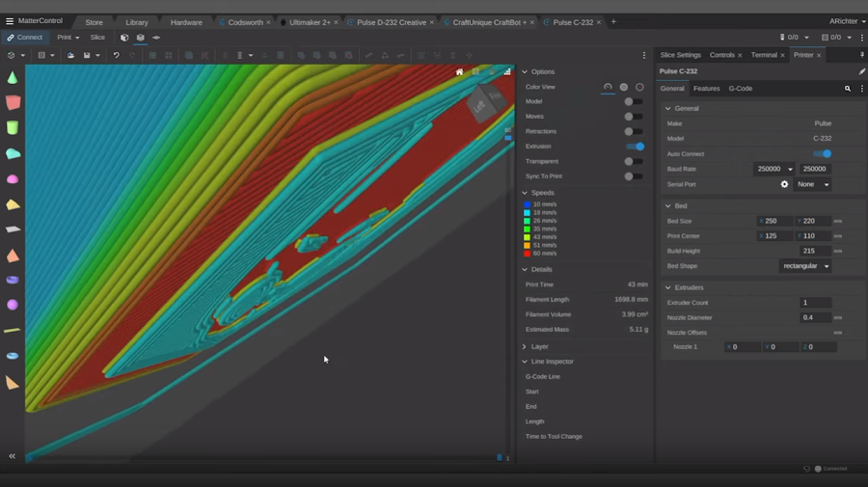Add the orange pyramid primitive

pos(13,256)
